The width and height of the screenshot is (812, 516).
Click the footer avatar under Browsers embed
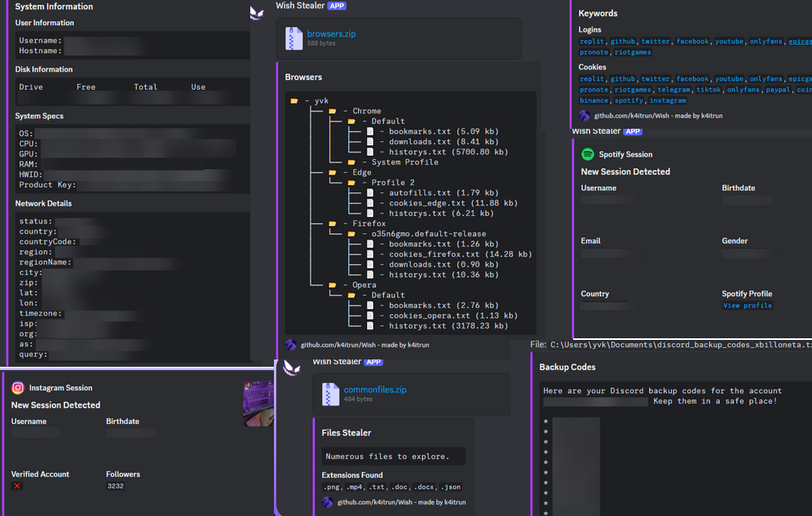pos(290,345)
